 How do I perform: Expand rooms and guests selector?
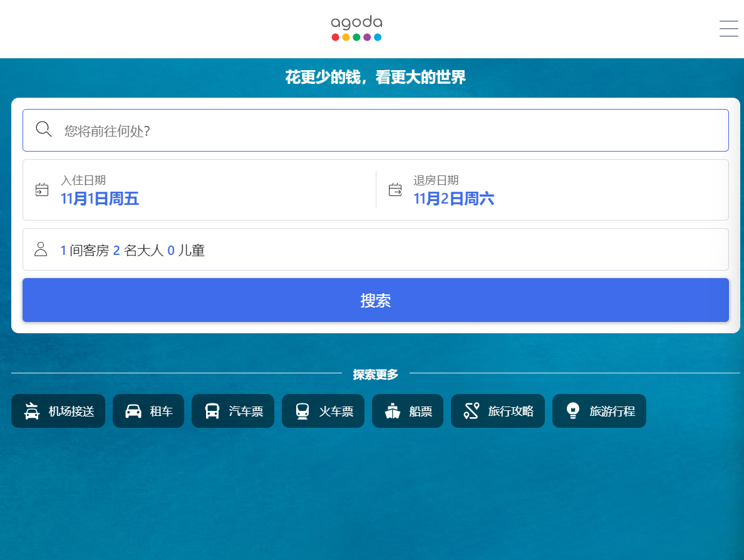pyautogui.click(x=375, y=250)
